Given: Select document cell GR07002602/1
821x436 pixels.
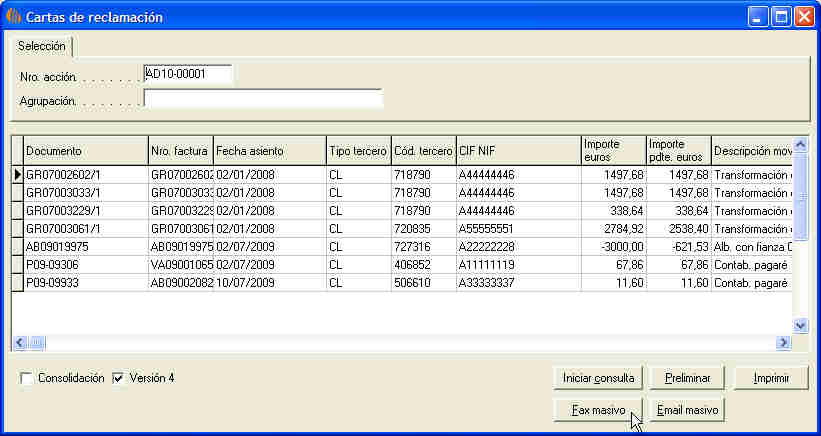Looking at the screenshot, I should tap(86, 175).
